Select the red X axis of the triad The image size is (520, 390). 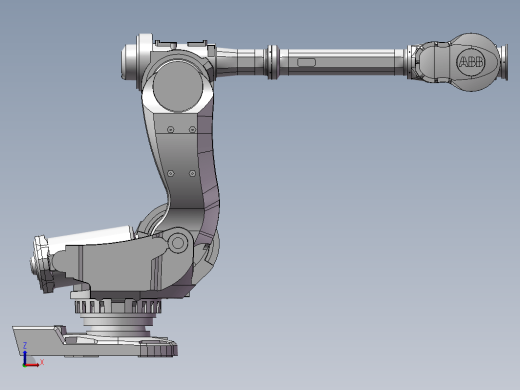click(x=33, y=365)
